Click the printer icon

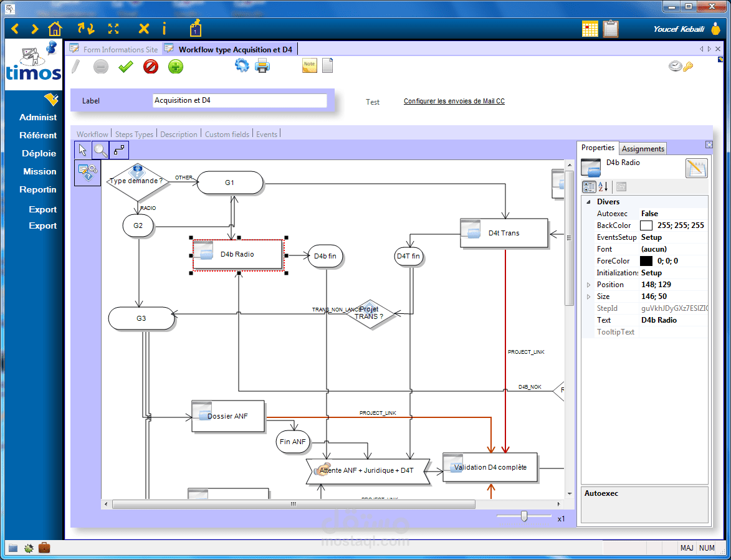(x=262, y=65)
